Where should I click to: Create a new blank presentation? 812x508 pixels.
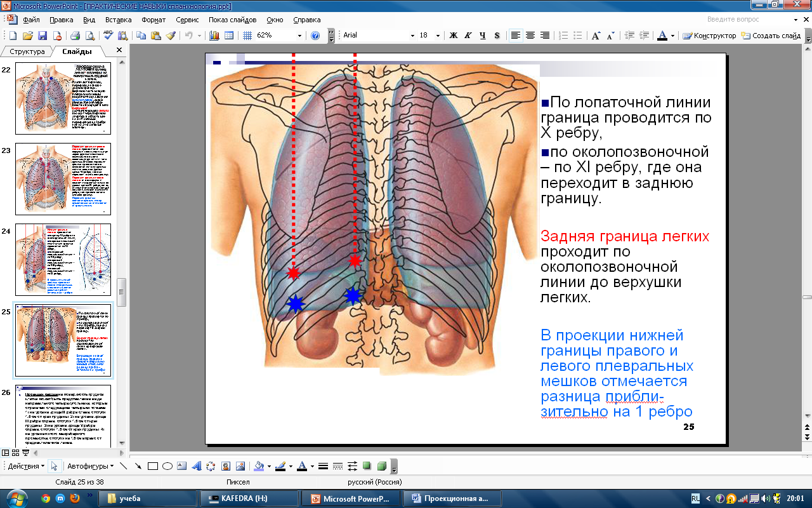(13, 36)
